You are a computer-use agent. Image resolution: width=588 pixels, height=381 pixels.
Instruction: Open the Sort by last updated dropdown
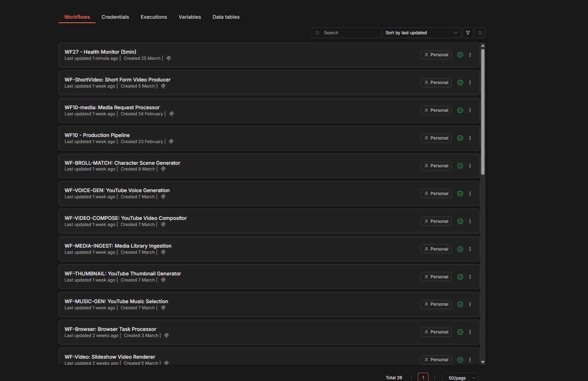point(421,33)
